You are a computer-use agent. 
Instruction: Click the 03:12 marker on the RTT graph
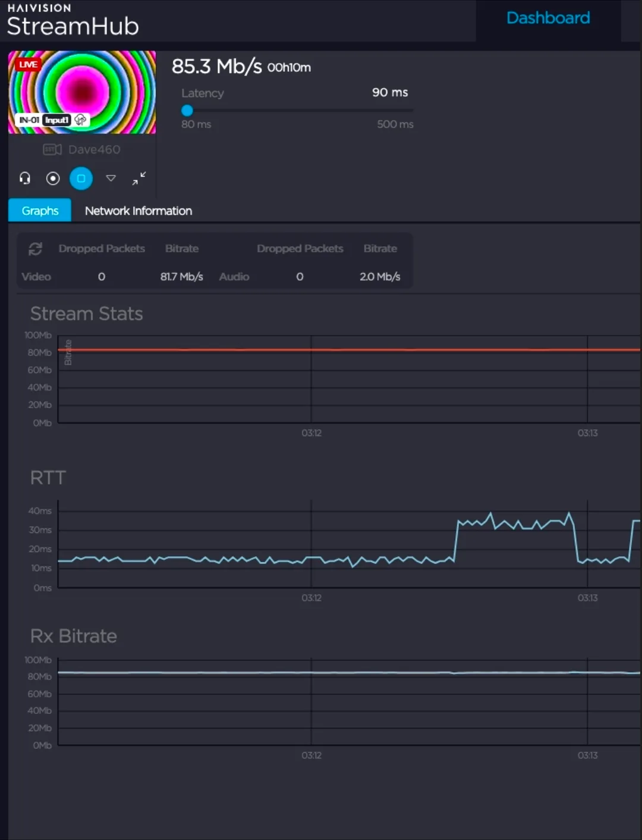pyautogui.click(x=311, y=598)
